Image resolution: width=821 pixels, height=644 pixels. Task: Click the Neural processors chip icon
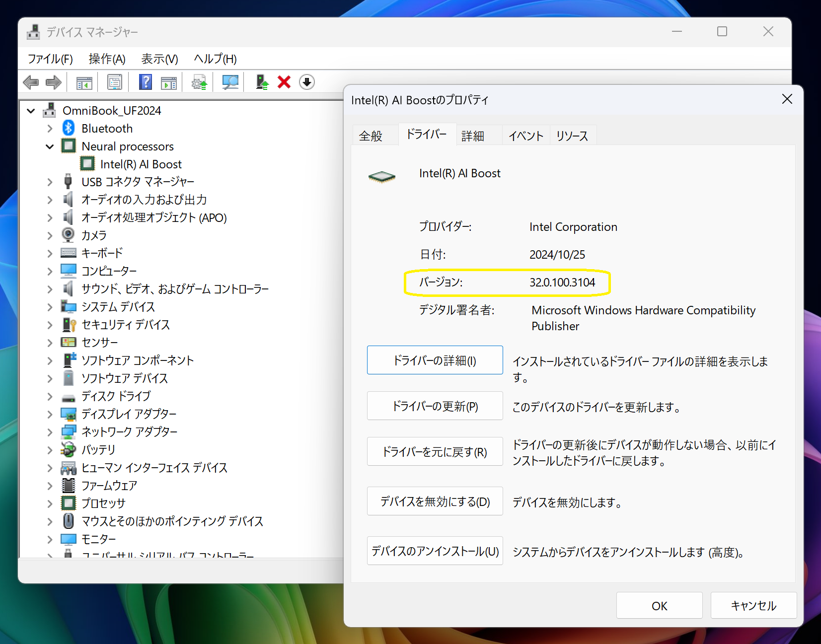pos(69,146)
